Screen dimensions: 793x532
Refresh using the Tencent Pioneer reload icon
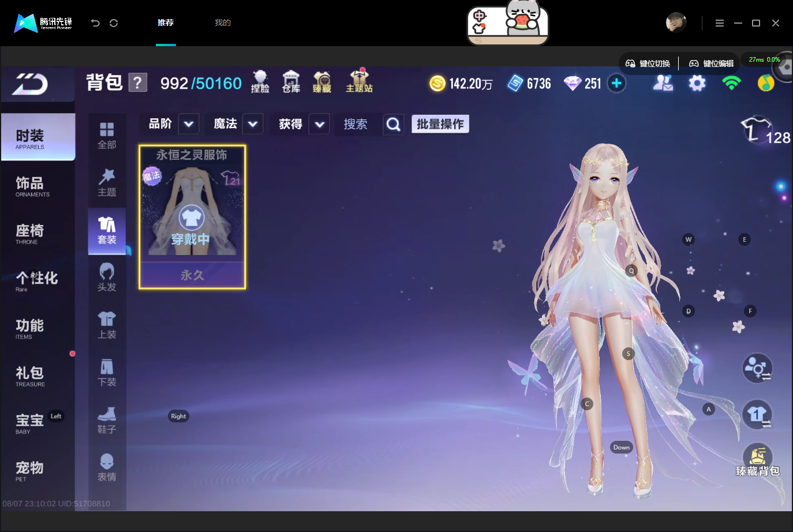click(x=114, y=23)
